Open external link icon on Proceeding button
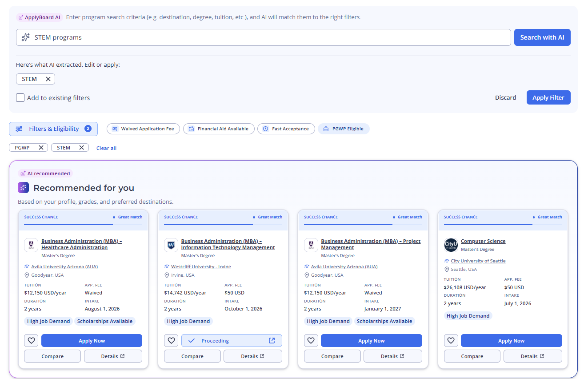588x379 pixels. tap(272, 341)
